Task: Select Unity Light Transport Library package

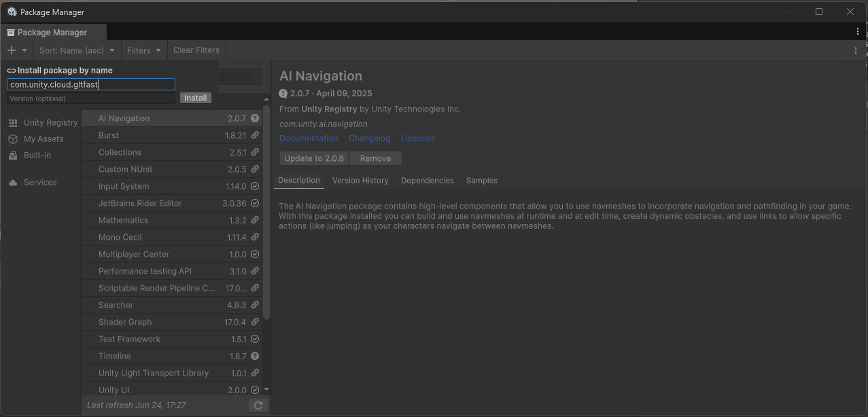Action: pos(171,373)
